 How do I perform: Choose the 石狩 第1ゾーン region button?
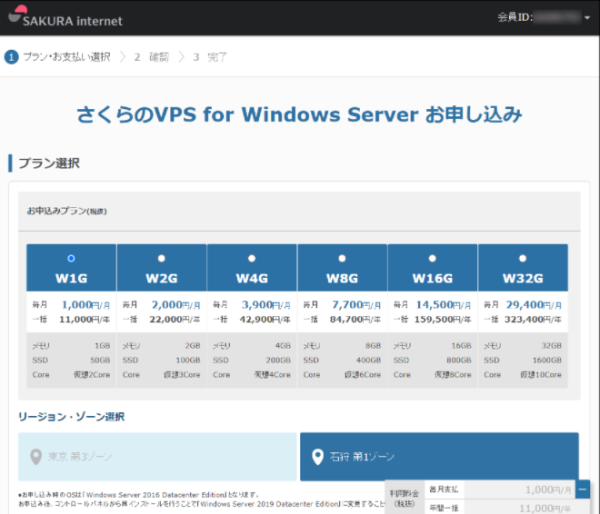(x=439, y=457)
